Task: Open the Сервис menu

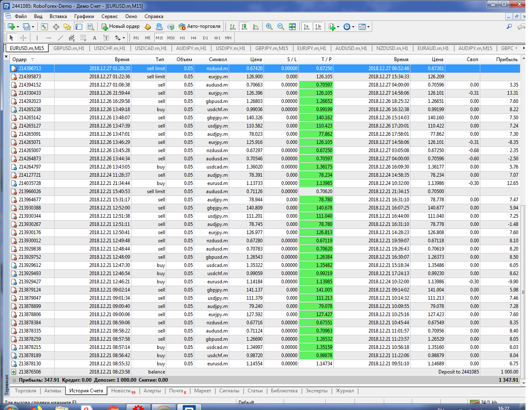Action: (x=110, y=16)
